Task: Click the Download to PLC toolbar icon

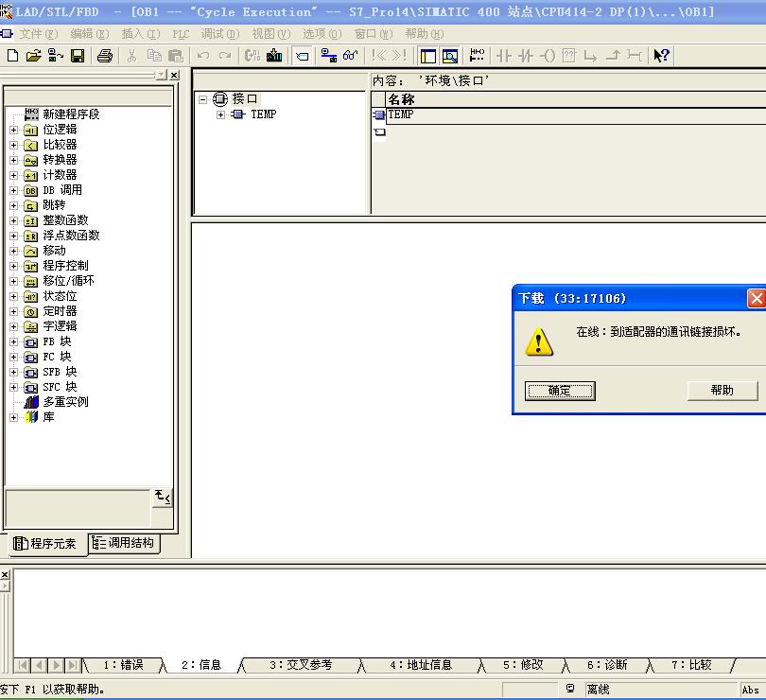Action: [x=274, y=56]
